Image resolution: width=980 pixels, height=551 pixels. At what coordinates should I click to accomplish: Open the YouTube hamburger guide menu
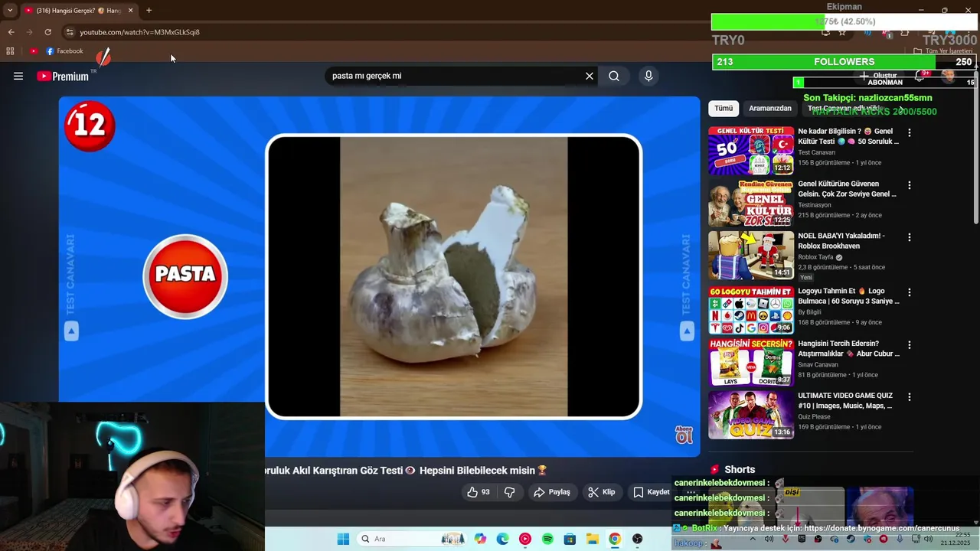(18, 76)
